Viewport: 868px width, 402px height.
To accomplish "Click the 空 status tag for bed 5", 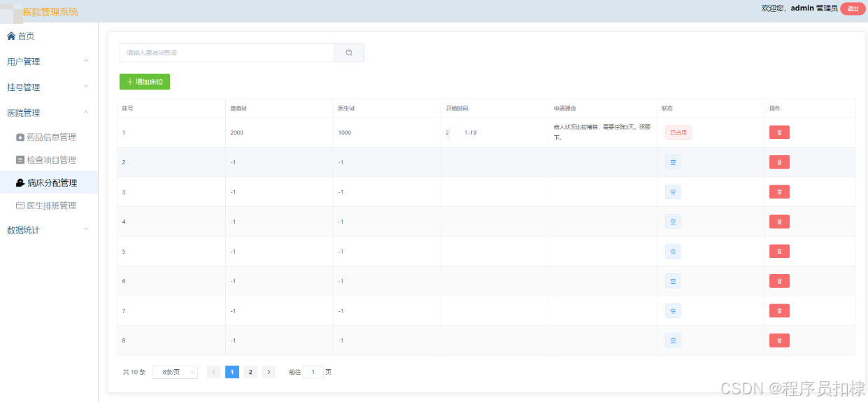I will point(673,251).
